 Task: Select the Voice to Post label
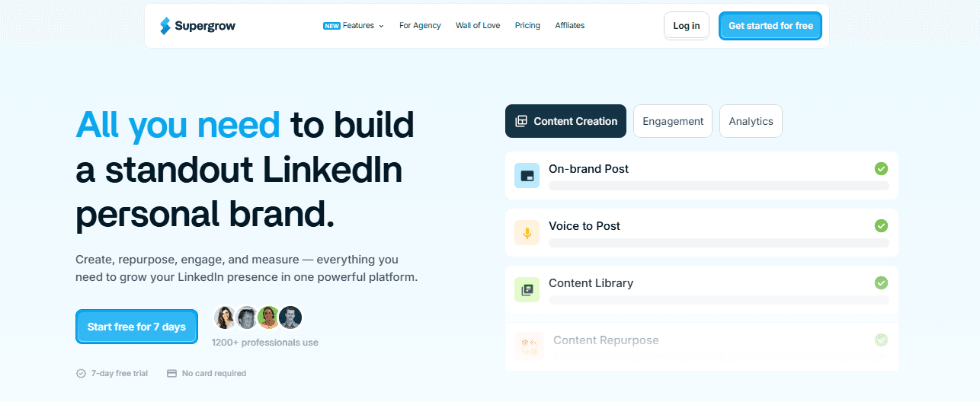click(584, 226)
